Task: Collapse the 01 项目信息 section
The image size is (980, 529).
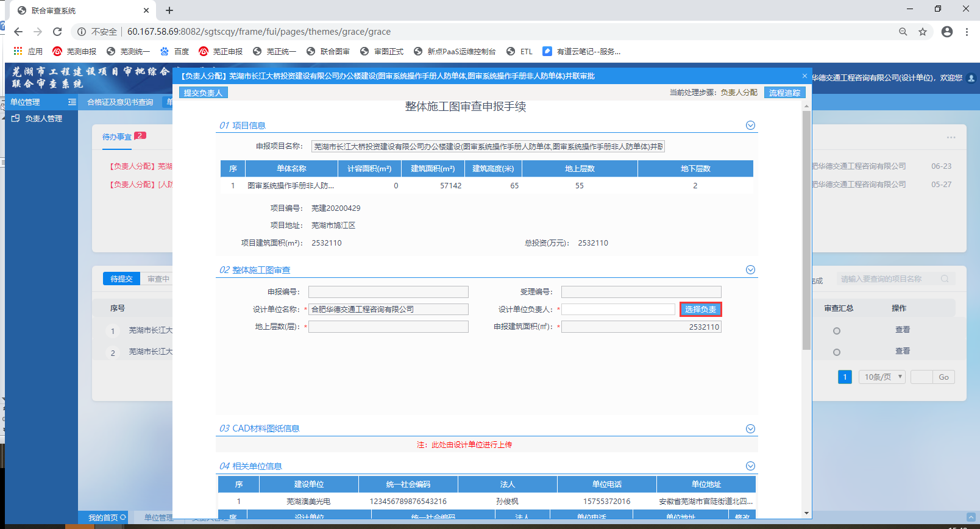Action: tap(750, 126)
